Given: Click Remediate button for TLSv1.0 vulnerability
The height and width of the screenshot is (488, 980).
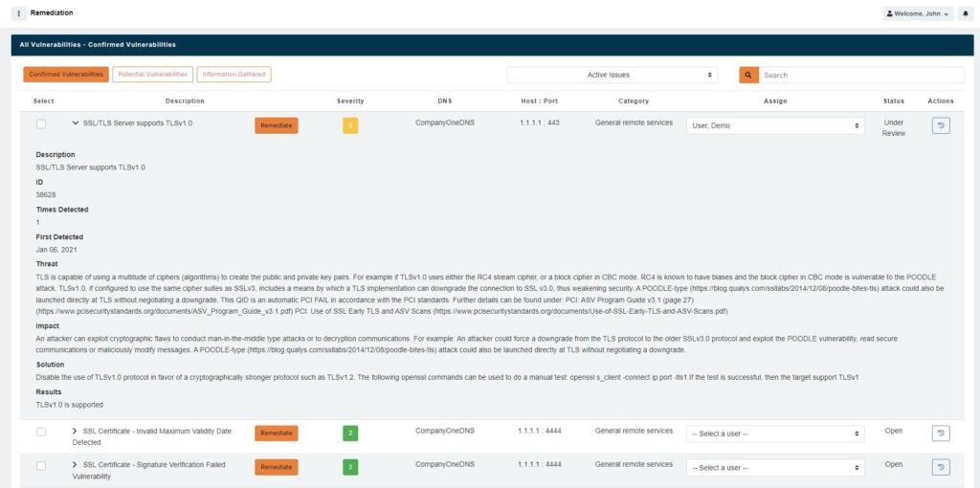Looking at the screenshot, I should [x=276, y=125].
